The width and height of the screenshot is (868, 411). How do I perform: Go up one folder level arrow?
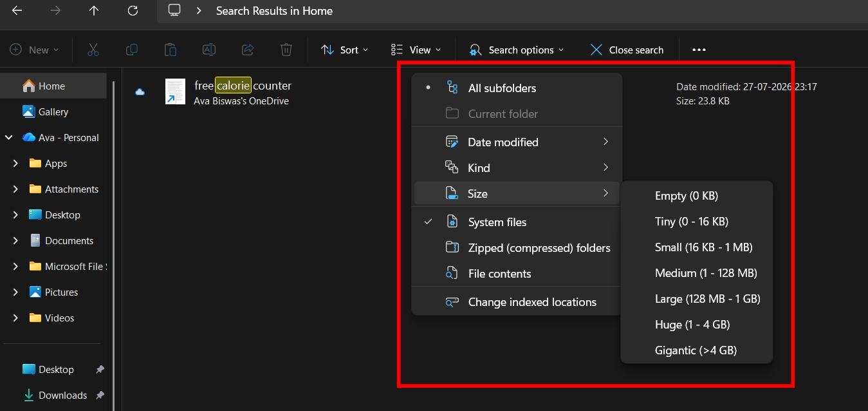tap(94, 11)
